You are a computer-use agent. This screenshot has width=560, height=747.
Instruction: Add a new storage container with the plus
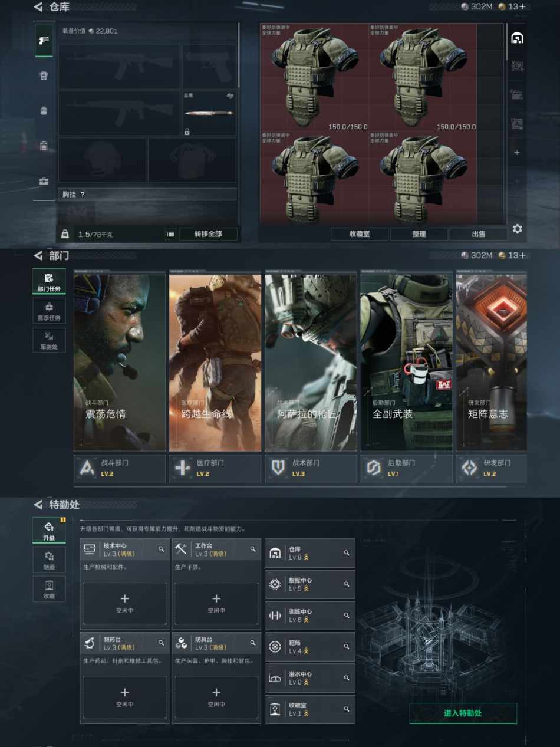pos(517,152)
